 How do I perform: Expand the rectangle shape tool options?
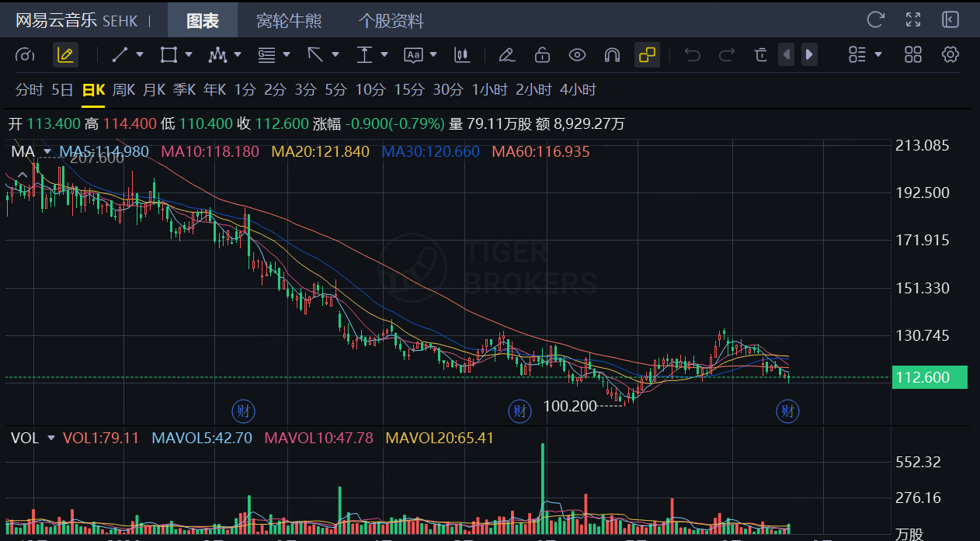[188, 55]
